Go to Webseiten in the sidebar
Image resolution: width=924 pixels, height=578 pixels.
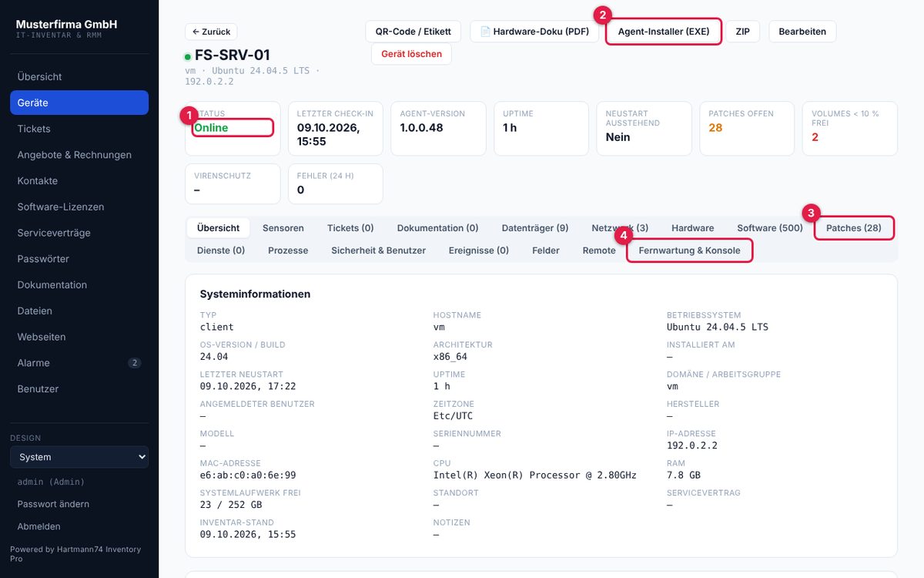pos(79,337)
